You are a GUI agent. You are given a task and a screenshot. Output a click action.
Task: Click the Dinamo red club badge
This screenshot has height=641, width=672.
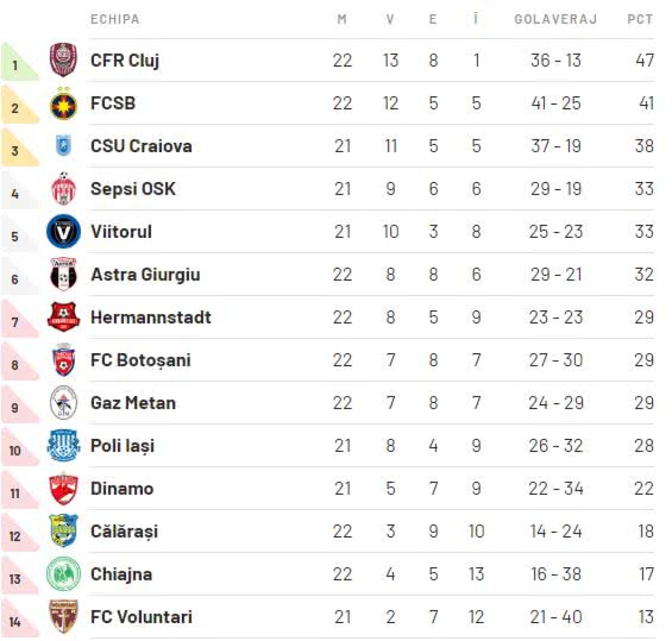pyautogui.click(x=63, y=489)
